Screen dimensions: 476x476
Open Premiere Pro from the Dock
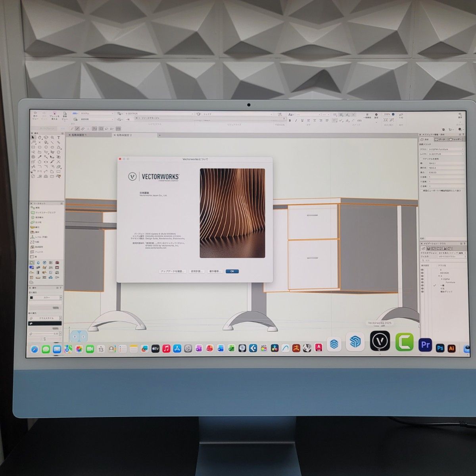(425, 345)
